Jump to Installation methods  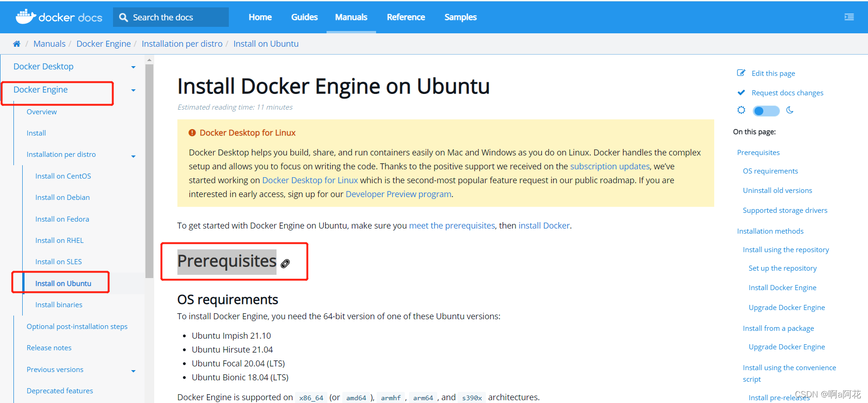coord(770,231)
